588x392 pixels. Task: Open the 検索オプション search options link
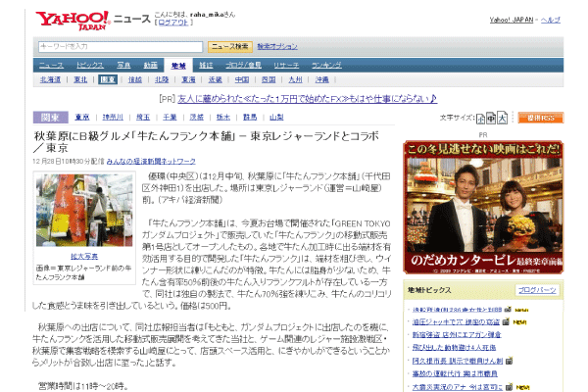(x=277, y=46)
